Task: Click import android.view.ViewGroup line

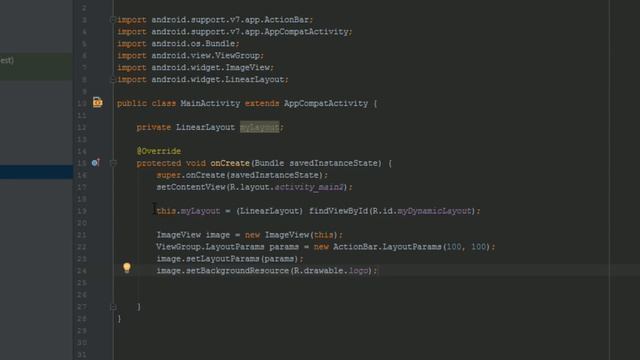Action: (191, 55)
